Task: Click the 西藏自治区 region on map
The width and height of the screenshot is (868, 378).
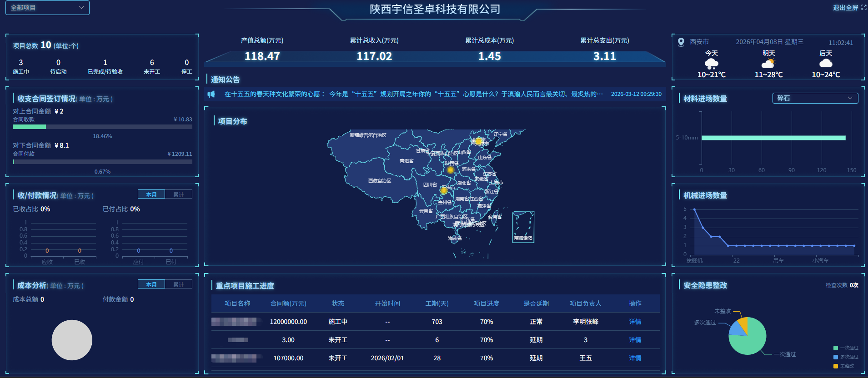Action: (x=380, y=181)
